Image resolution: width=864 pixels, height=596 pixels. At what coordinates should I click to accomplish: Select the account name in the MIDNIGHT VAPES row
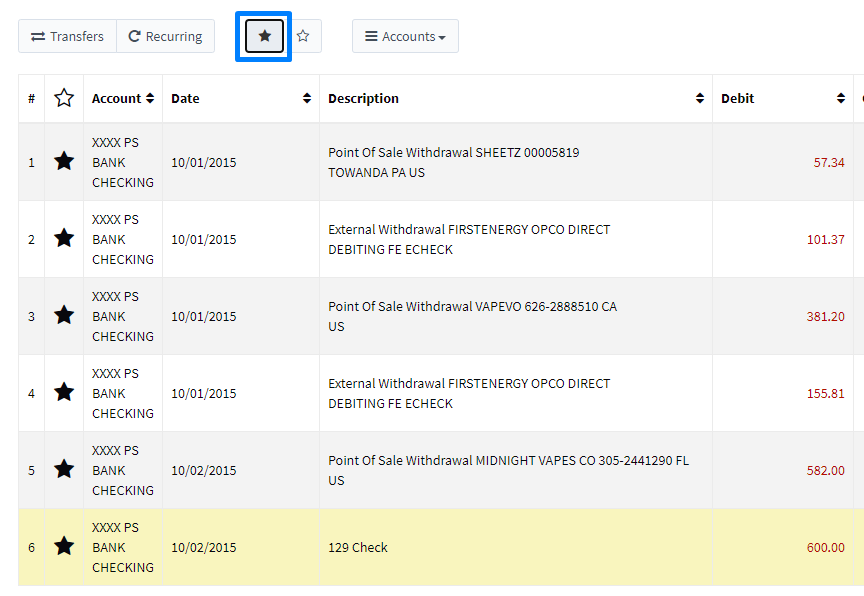click(123, 470)
